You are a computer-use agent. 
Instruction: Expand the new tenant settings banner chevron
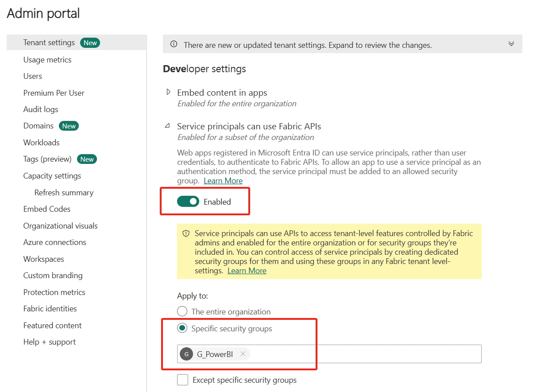[x=511, y=44]
